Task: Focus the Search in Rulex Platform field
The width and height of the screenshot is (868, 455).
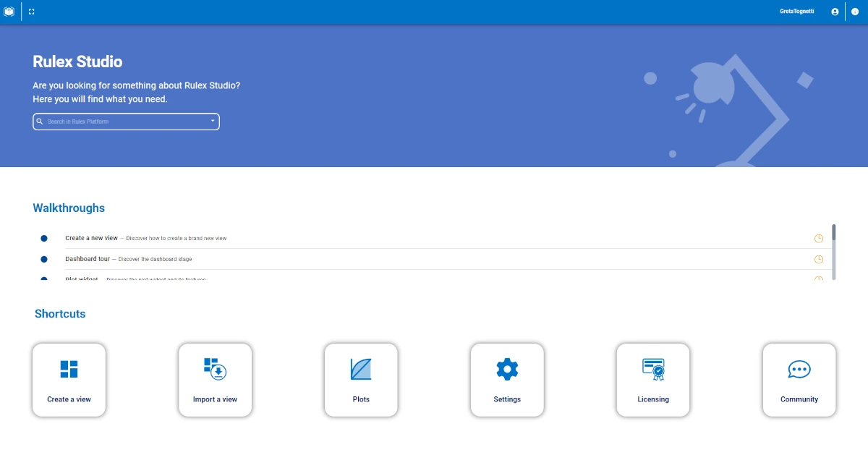Action: click(x=126, y=122)
